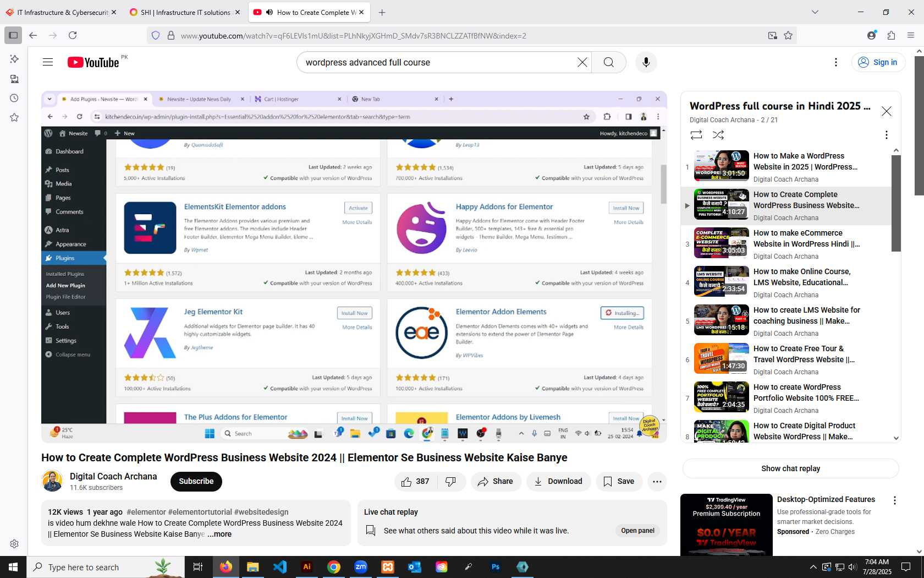
Task: Go back to previous page
Action: [33, 35]
